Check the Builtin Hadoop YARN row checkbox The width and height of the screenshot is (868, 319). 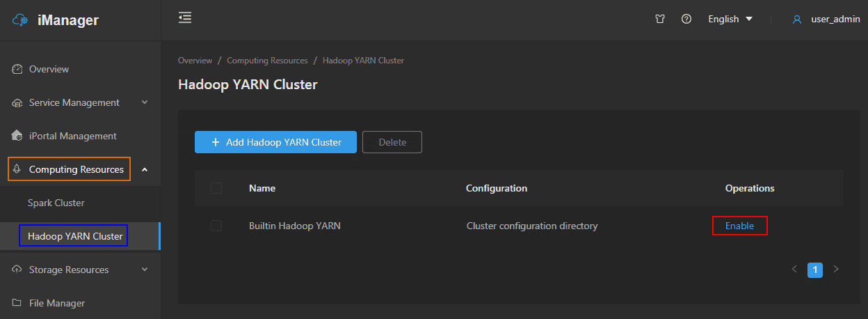tap(216, 226)
